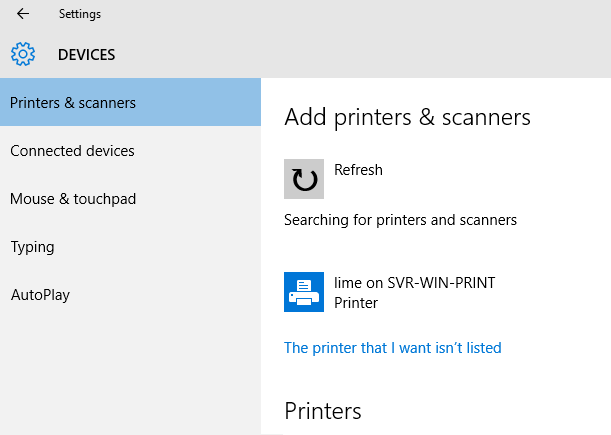Click the Settings window title text
The image size is (611, 435).
click(79, 14)
